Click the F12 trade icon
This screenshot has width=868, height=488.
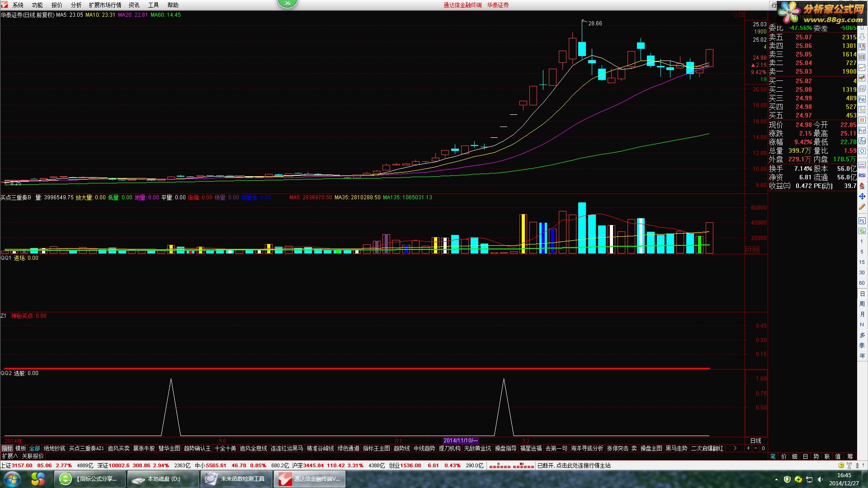pos(862,130)
